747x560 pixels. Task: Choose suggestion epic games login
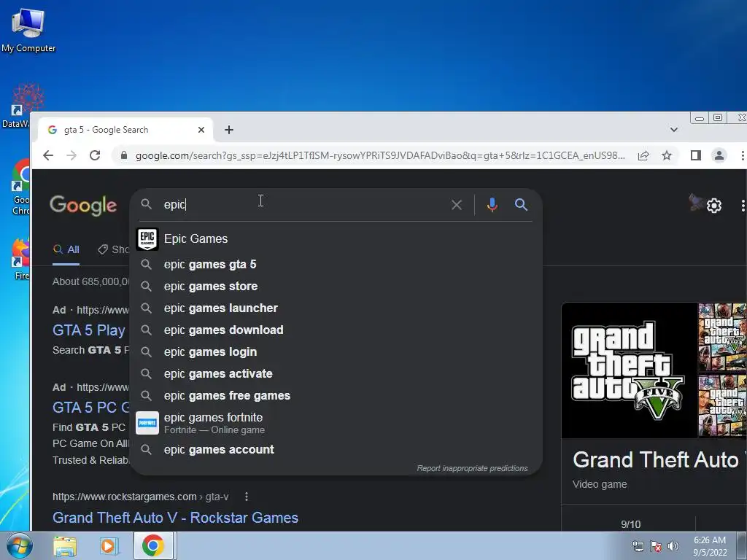point(336,352)
